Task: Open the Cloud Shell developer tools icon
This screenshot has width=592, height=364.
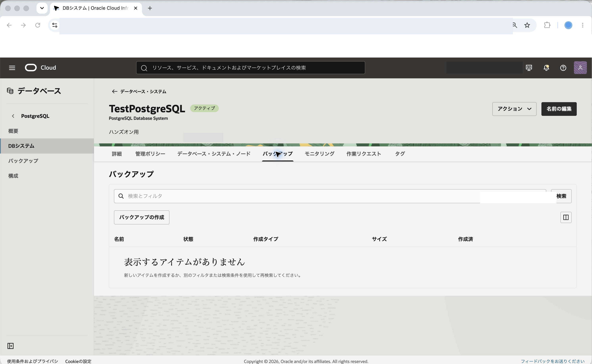Action: 529,68
